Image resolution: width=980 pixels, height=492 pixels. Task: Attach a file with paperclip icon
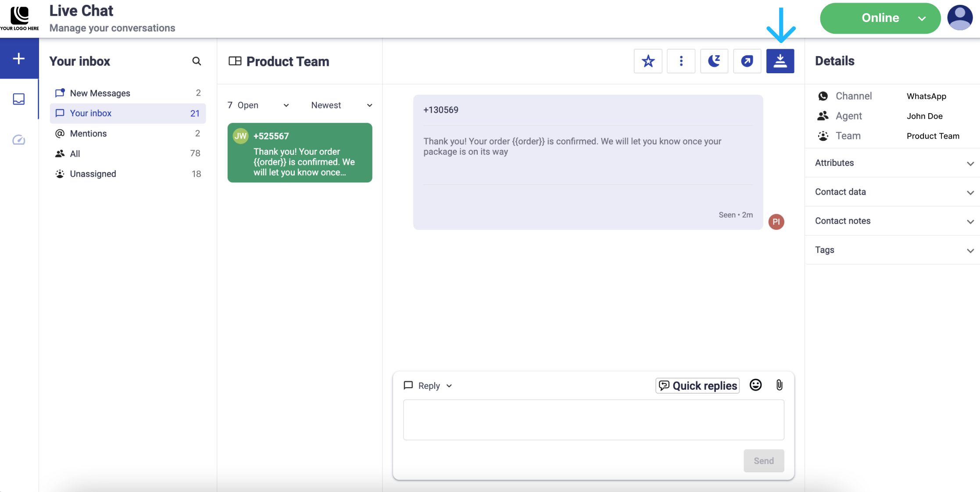tap(779, 385)
